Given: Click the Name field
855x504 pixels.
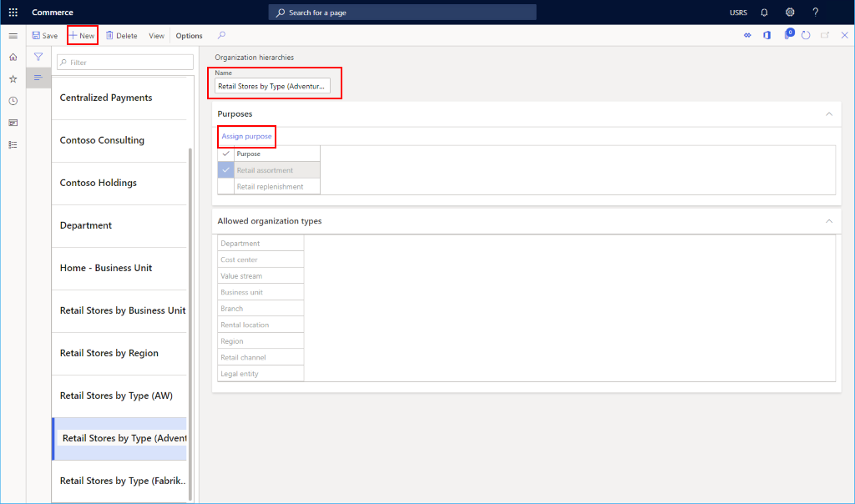Looking at the screenshot, I should (272, 86).
